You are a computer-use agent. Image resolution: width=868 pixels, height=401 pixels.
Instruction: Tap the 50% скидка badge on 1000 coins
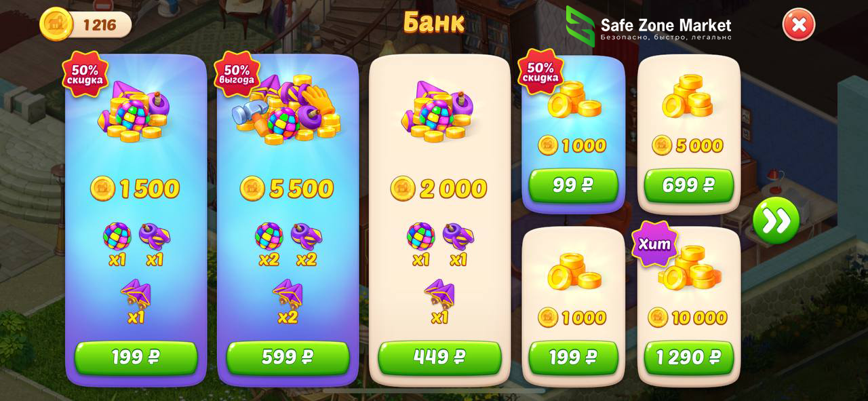pyautogui.click(x=540, y=71)
